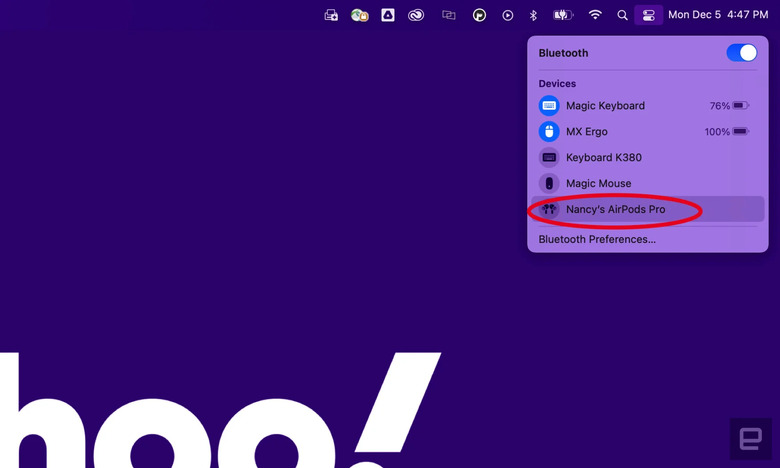This screenshot has width=780, height=468.
Task: Connect to Nancy's AirPods Pro
Action: point(615,210)
